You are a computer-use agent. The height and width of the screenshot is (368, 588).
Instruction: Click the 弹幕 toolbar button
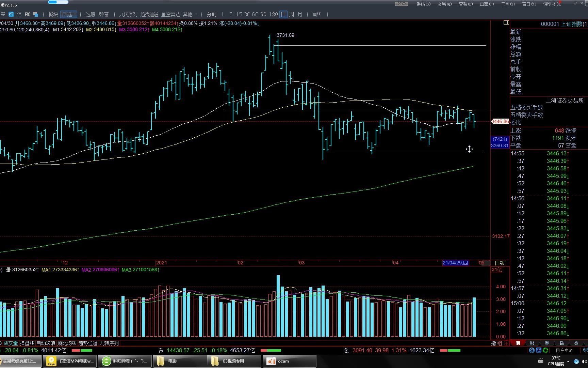[104, 14]
